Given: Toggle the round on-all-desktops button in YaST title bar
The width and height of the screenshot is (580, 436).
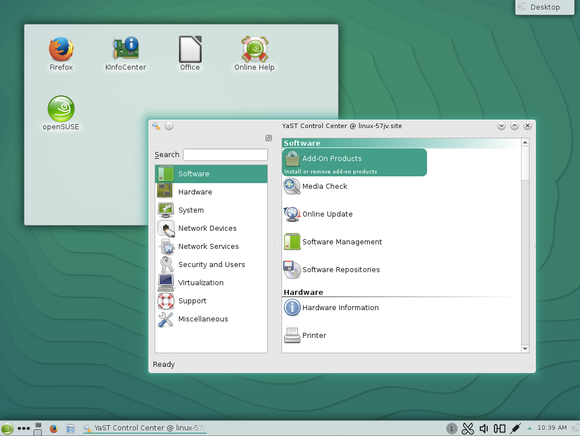Looking at the screenshot, I should (169, 126).
